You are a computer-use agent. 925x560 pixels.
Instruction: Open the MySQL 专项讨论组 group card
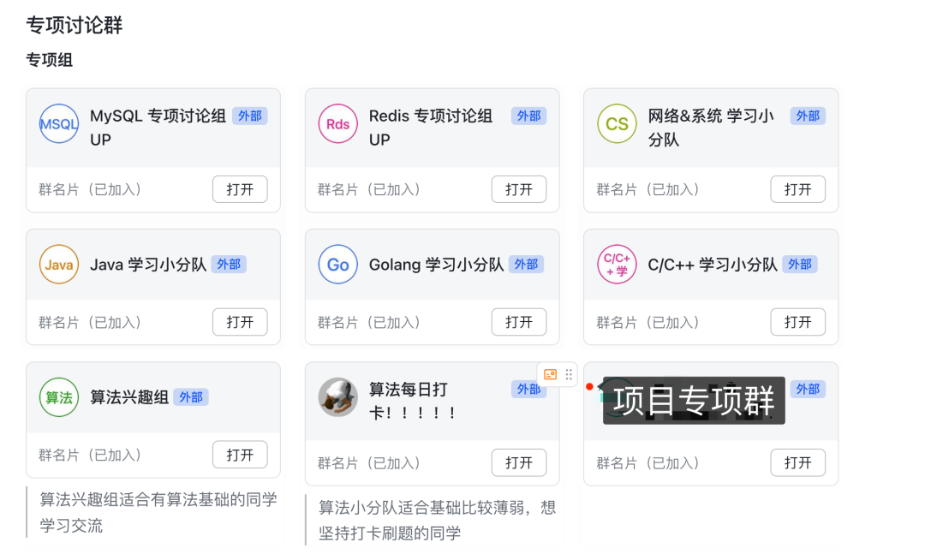240,189
